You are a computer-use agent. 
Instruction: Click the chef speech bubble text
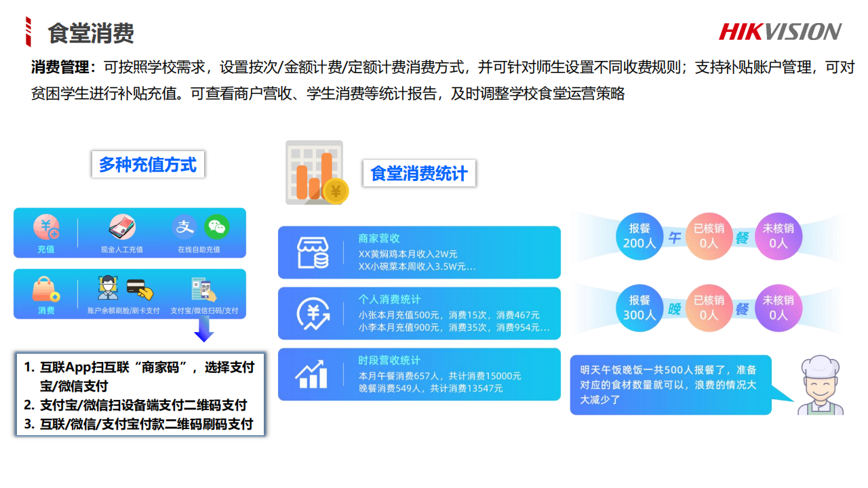(668, 385)
